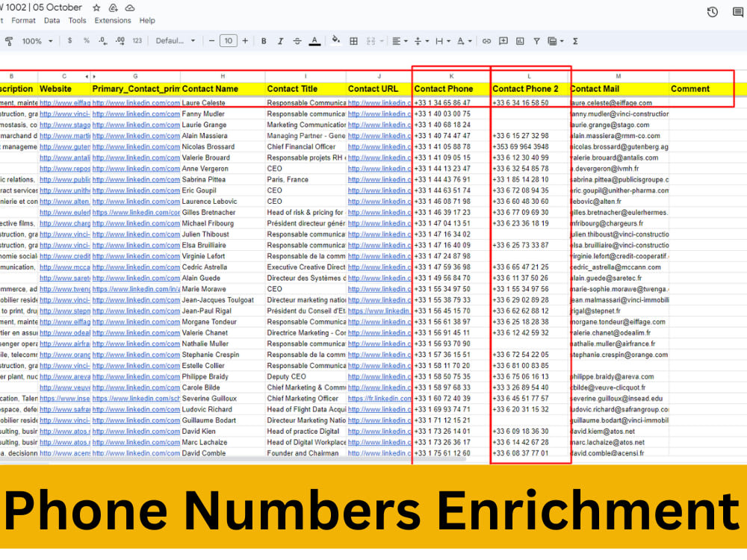This screenshot has width=747, height=560.
Task: Open Functions sigma icon
Action: pyautogui.click(x=575, y=41)
